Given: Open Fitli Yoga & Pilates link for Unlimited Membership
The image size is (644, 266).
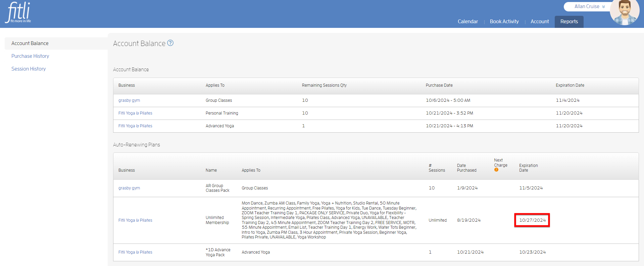Looking at the screenshot, I should click(x=135, y=220).
